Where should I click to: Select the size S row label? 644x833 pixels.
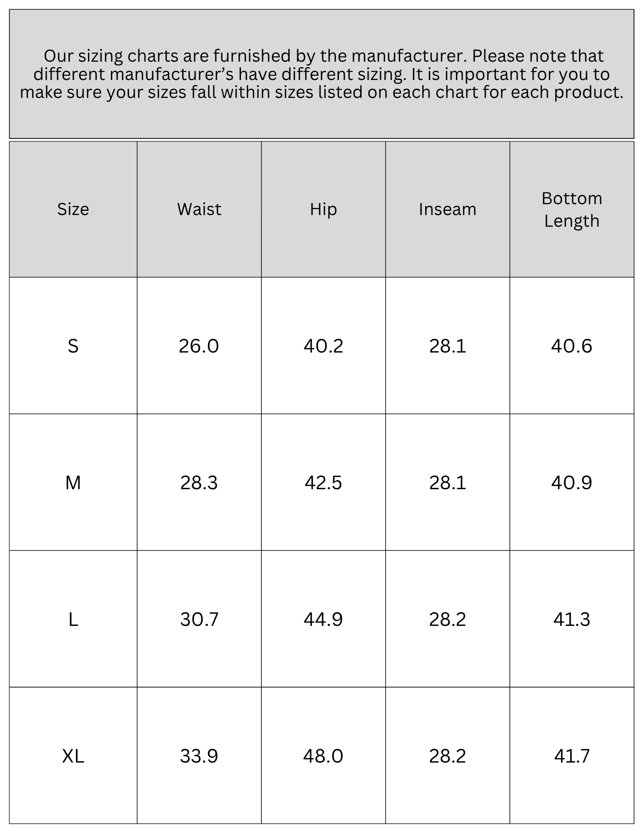tap(73, 346)
